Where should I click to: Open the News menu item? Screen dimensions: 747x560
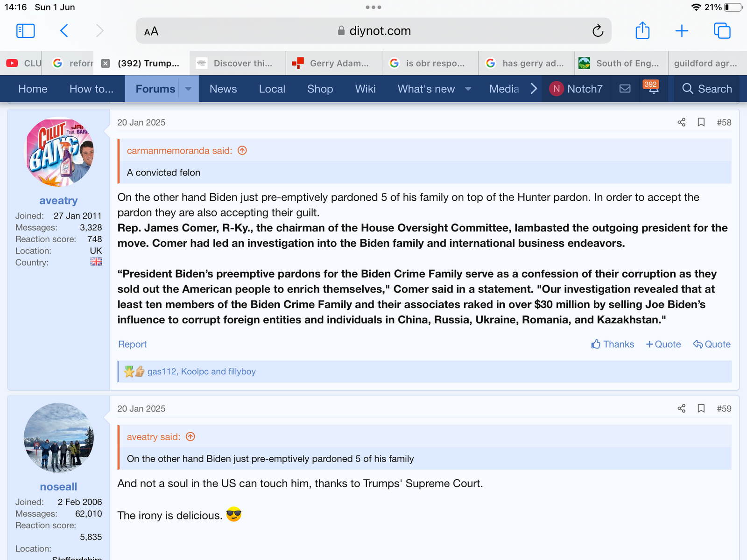tap(223, 89)
